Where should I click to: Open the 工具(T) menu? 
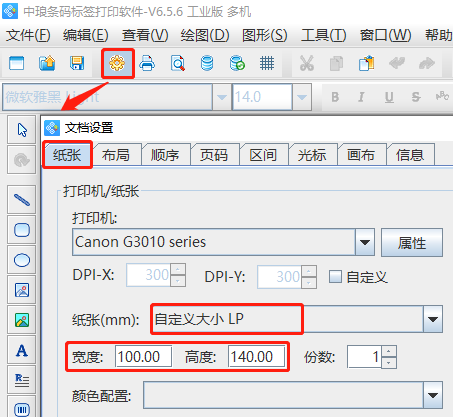[x=324, y=35]
